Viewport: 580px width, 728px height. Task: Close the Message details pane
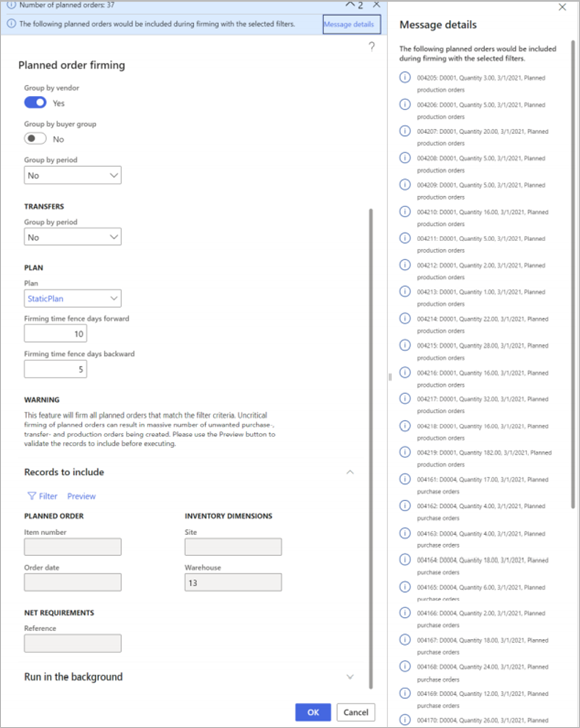[x=562, y=7]
